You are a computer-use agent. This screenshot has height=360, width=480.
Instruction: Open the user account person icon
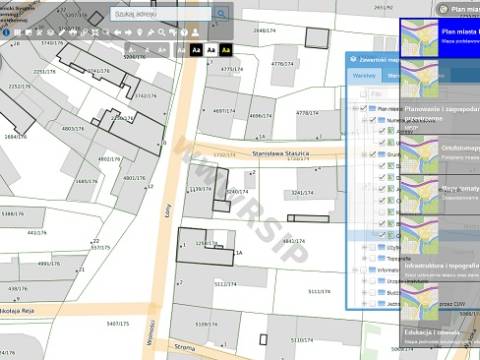(195, 32)
